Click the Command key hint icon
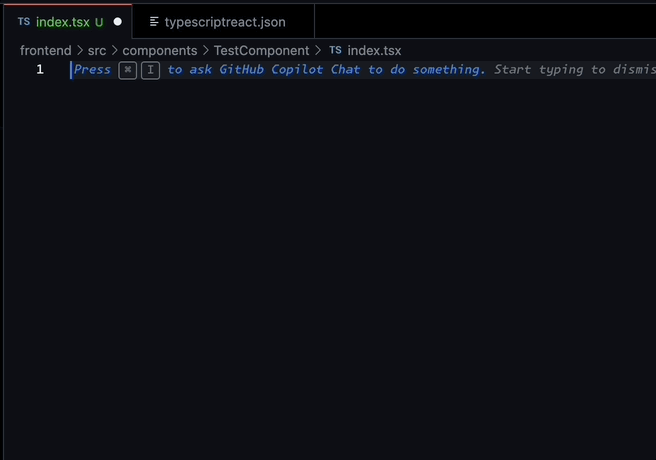 click(128, 70)
